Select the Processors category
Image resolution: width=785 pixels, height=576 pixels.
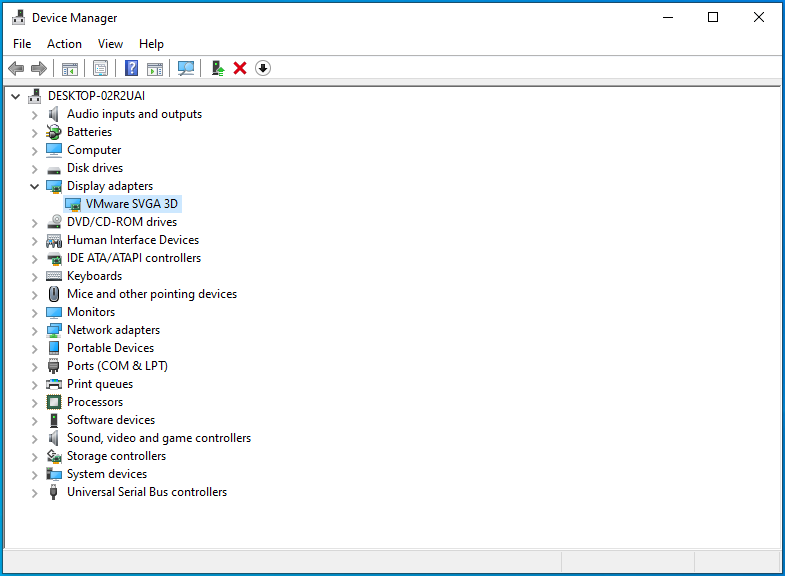pos(95,402)
